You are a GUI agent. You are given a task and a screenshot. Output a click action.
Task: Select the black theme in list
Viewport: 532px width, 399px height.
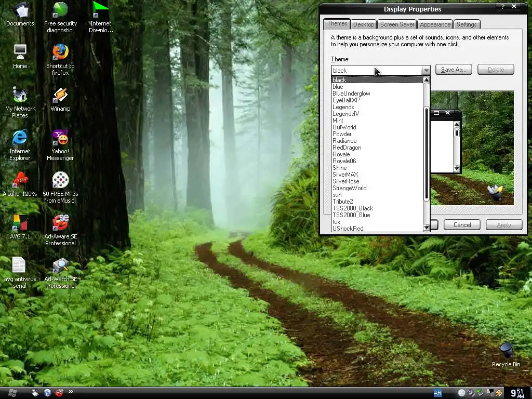pos(377,79)
